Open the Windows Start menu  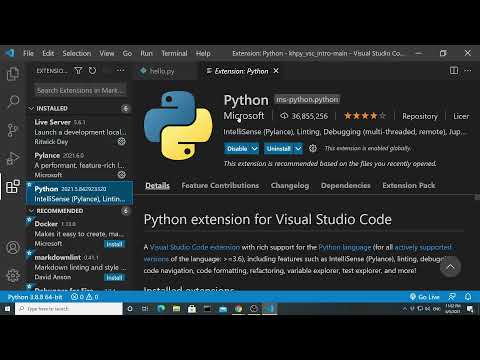[7, 309]
